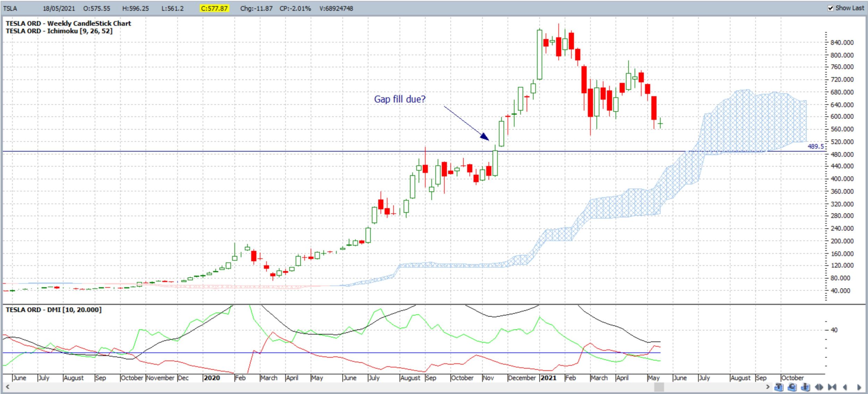The image size is (868, 394).
Task: Click the TSLA ticker symbol label
Action: coord(10,8)
